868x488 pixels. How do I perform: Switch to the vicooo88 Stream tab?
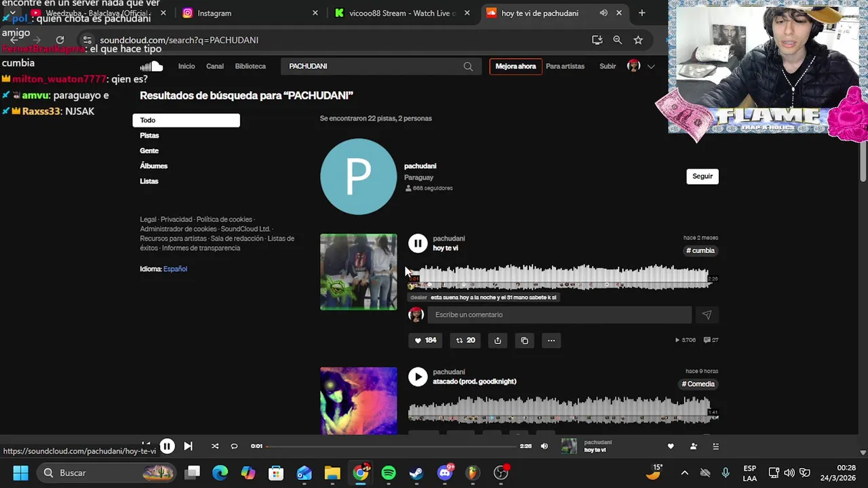401,13
